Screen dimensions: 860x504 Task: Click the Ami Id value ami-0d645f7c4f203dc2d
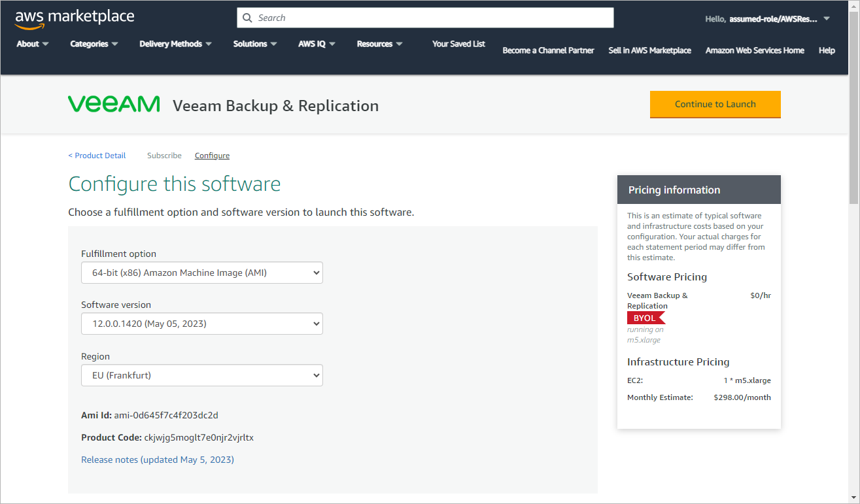click(166, 415)
